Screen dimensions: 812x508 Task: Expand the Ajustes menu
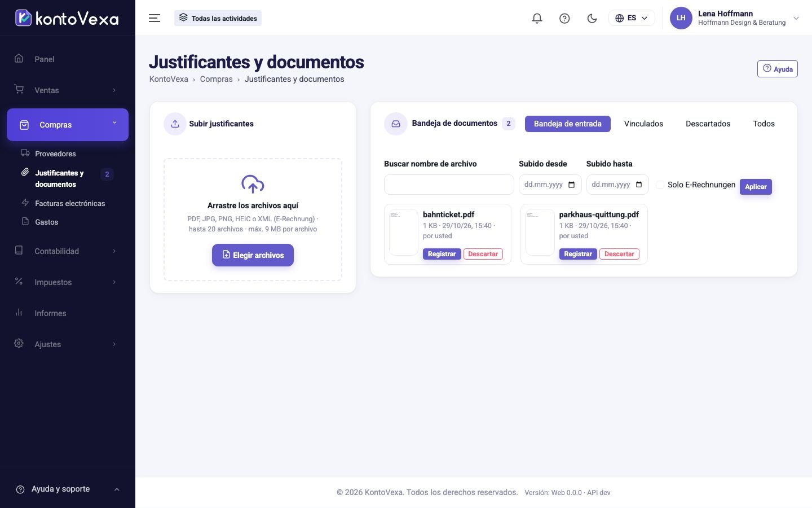(x=68, y=344)
